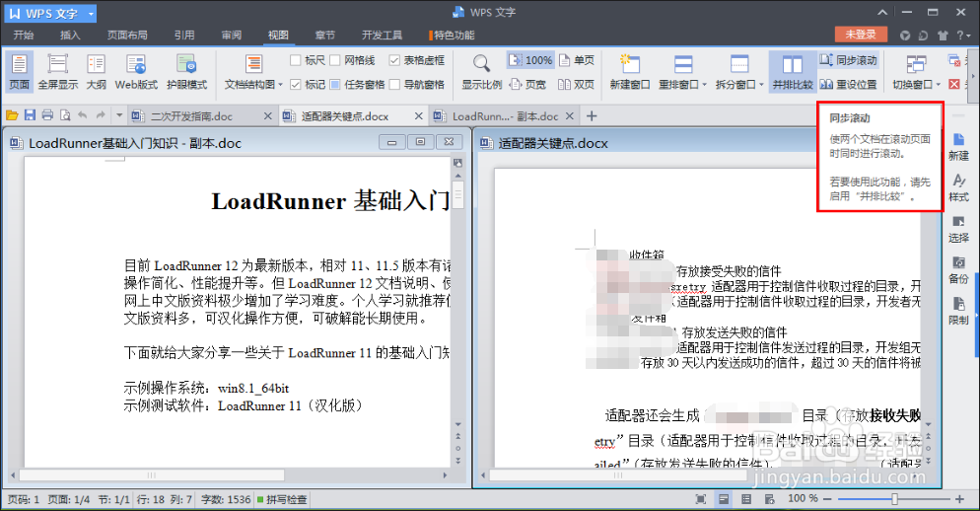Click the redo arrow icon
This screenshot has width=980, height=511.
click(101, 115)
